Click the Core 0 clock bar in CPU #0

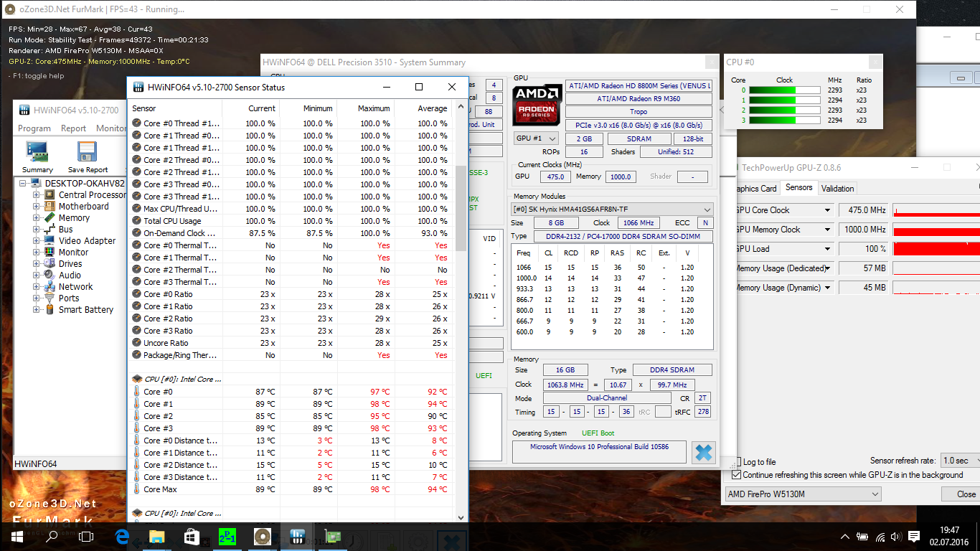coord(785,90)
